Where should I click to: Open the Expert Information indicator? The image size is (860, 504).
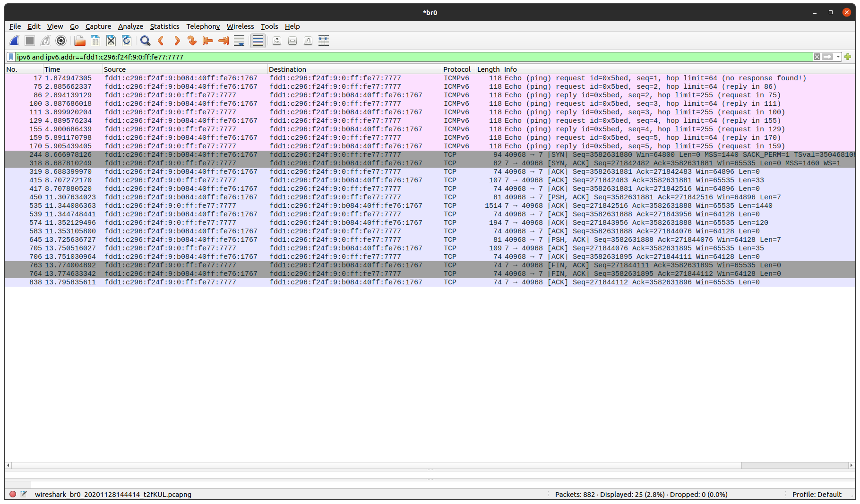tap(13, 494)
